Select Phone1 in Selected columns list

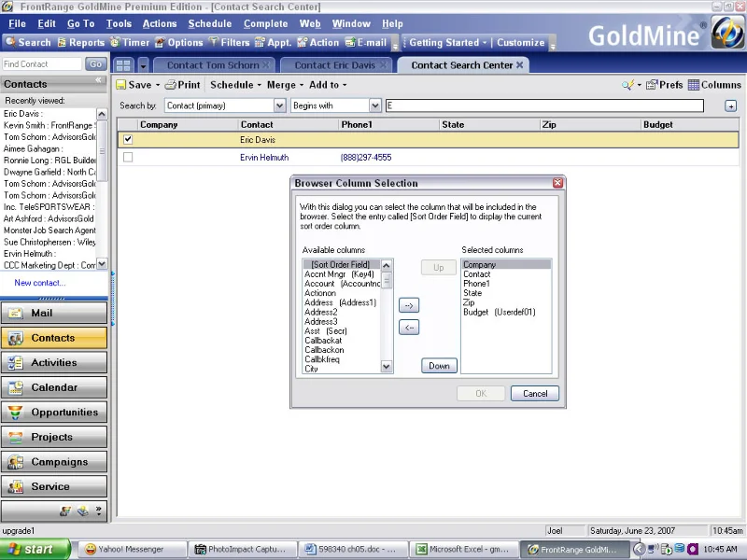(476, 284)
